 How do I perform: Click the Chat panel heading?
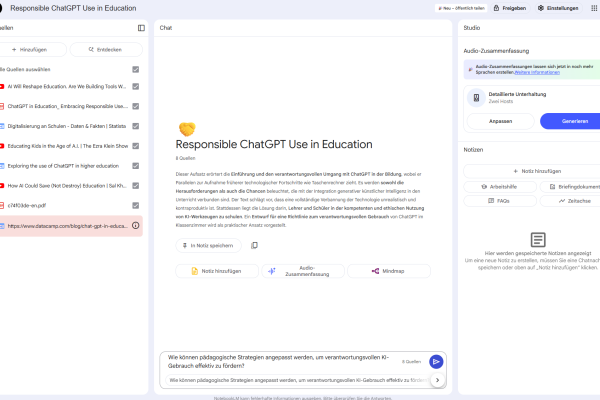pos(166,28)
